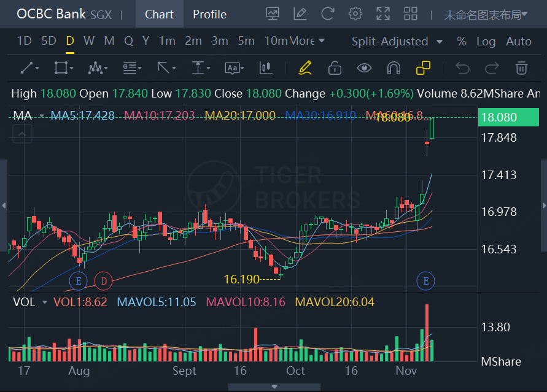Click the MA30:16.910 legend value

[320, 115]
